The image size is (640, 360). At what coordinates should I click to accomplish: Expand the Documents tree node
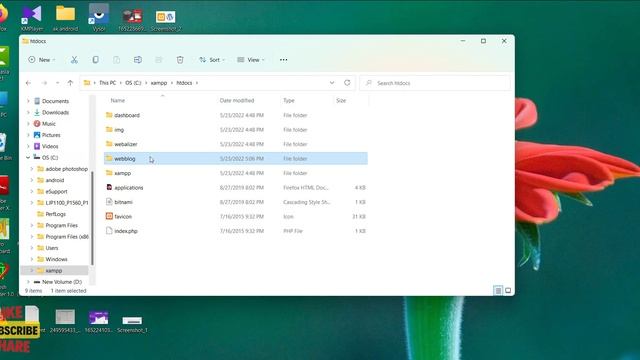(x=28, y=101)
